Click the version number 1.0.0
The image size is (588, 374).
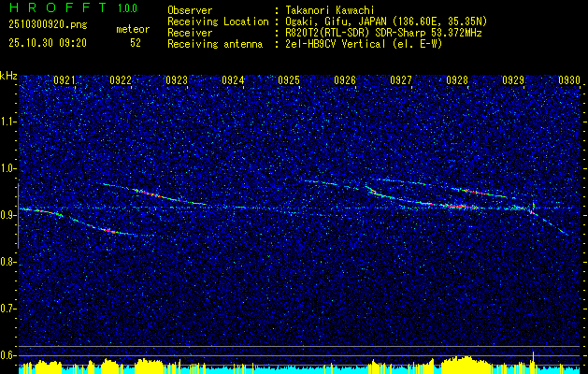coord(127,8)
